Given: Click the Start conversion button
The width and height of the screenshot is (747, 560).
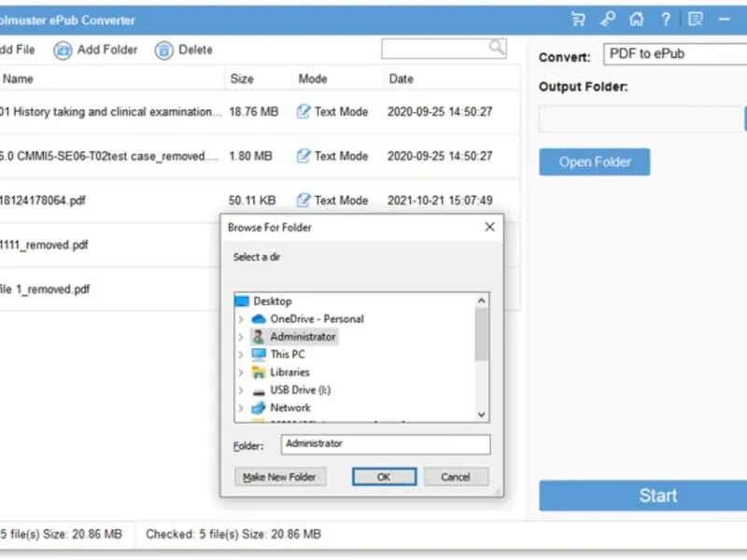Looking at the screenshot, I should tap(643, 496).
